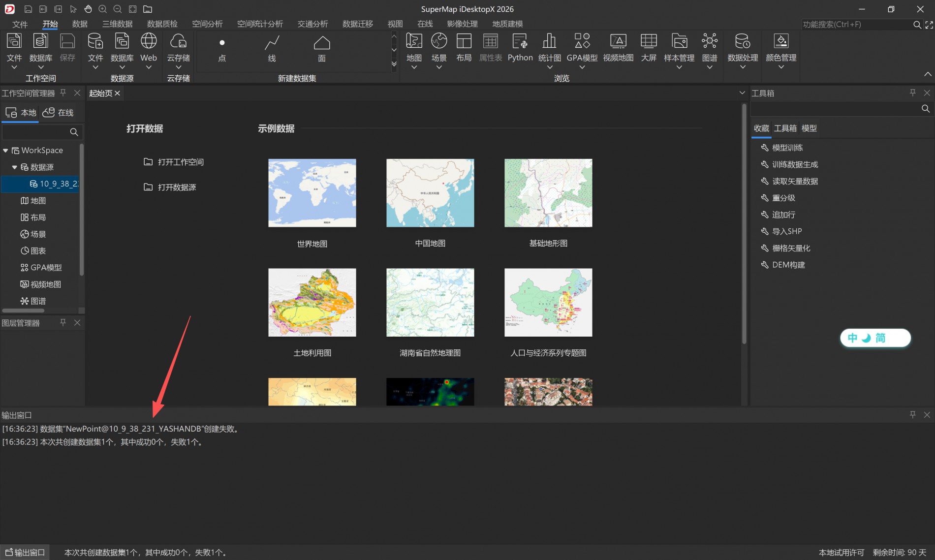Collapse the ribbon using the up chevron
Screen dimensions: 935x560
(928, 74)
